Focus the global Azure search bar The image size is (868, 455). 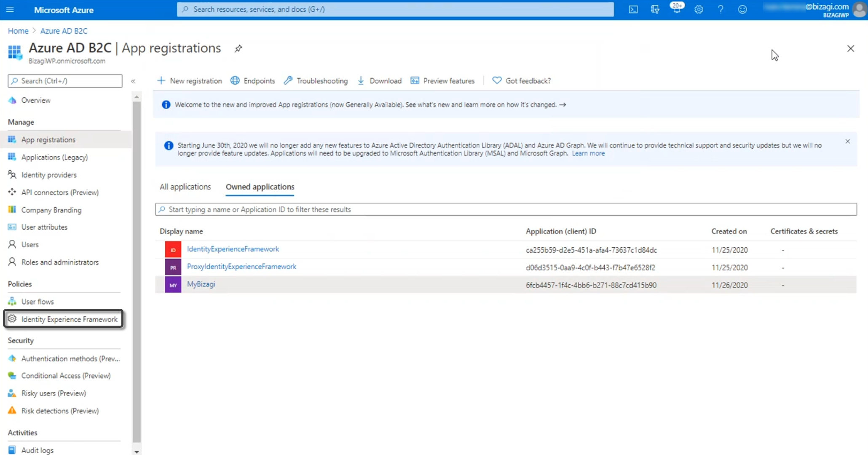click(395, 9)
